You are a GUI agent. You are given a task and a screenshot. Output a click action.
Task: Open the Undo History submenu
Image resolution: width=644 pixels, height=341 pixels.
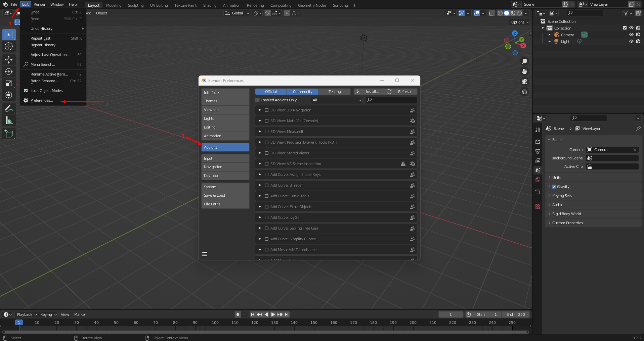pyautogui.click(x=53, y=29)
